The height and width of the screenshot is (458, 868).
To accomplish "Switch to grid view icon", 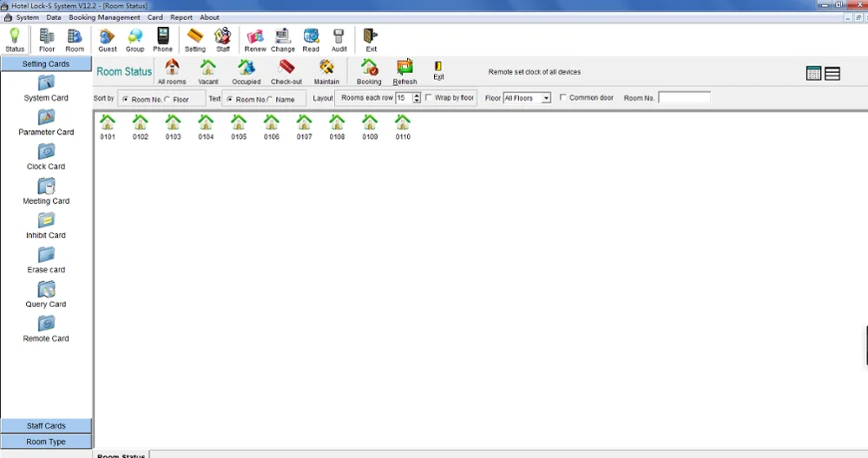I will pyautogui.click(x=814, y=73).
